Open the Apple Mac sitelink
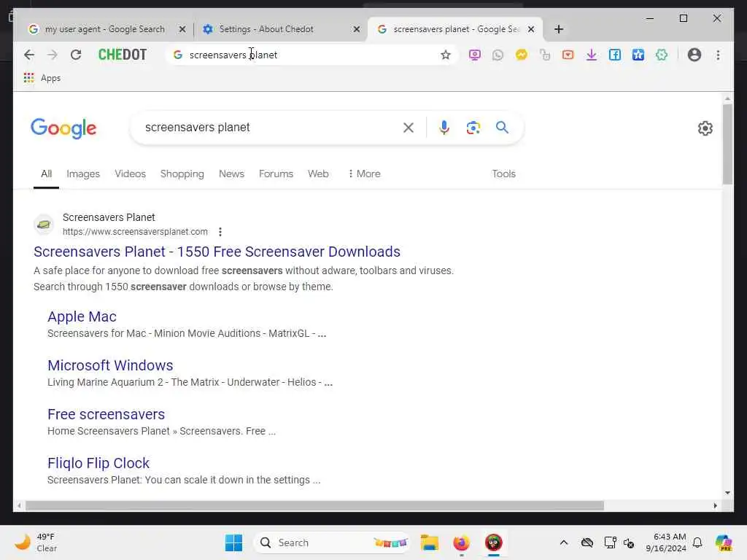747x560 pixels. pos(82,316)
